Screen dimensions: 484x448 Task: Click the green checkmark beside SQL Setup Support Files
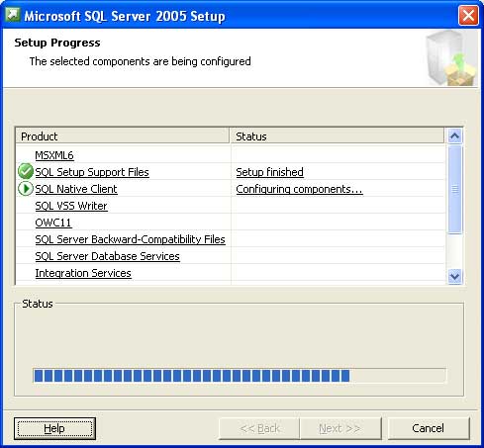click(x=26, y=171)
